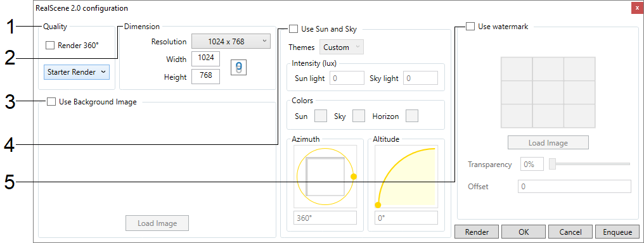The image size is (644, 243).
Task: Enable Use Background Image checkbox
Action: click(51, 102)
